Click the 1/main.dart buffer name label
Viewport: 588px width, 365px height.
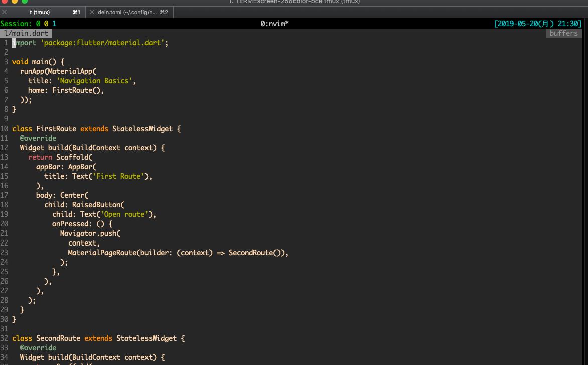click(x=26, y=33)
